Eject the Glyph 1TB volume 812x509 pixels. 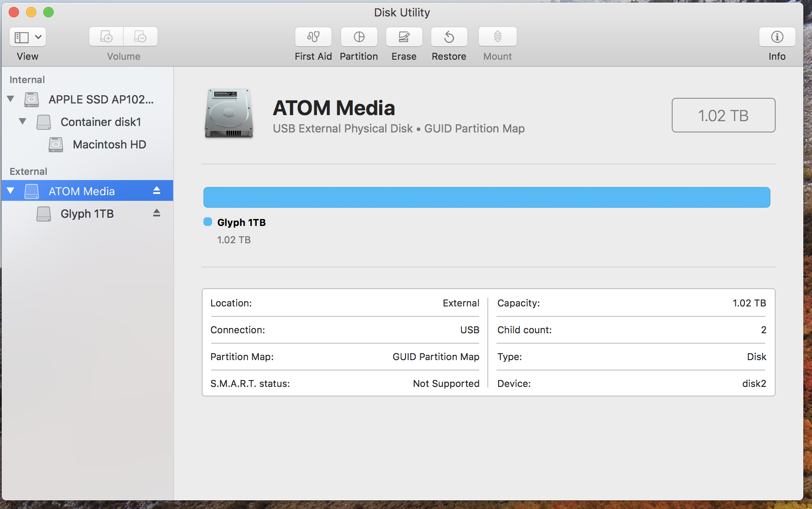point(157,213)
